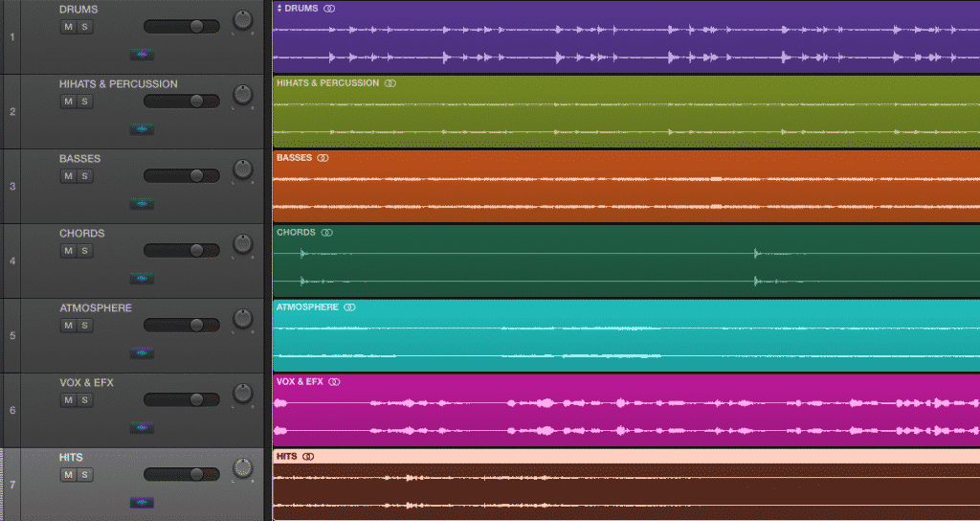Viewport: 980px width, 521px height.
Task: Select the ATMOSPHERE track by its name
Action: 96,308
